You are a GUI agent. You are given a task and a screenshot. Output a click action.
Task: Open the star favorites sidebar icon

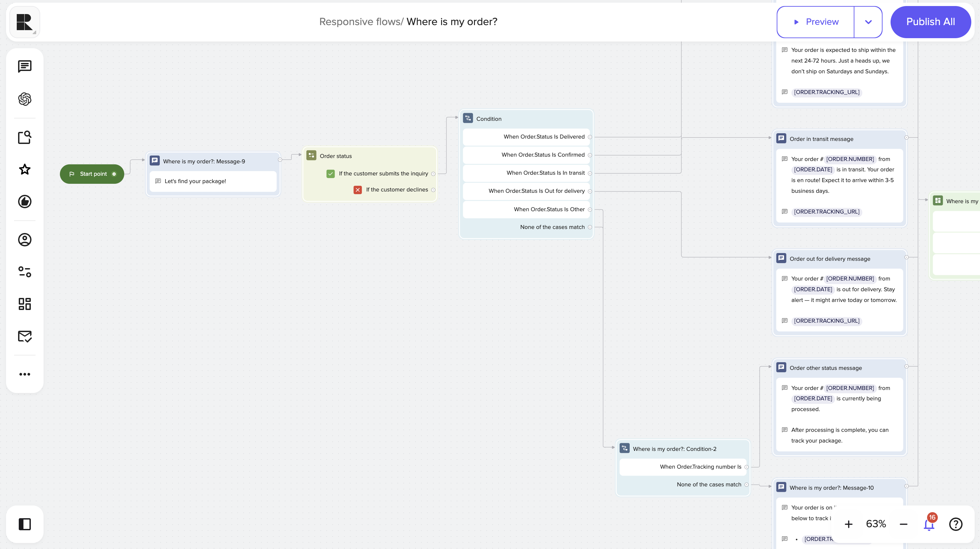(25, 170)
